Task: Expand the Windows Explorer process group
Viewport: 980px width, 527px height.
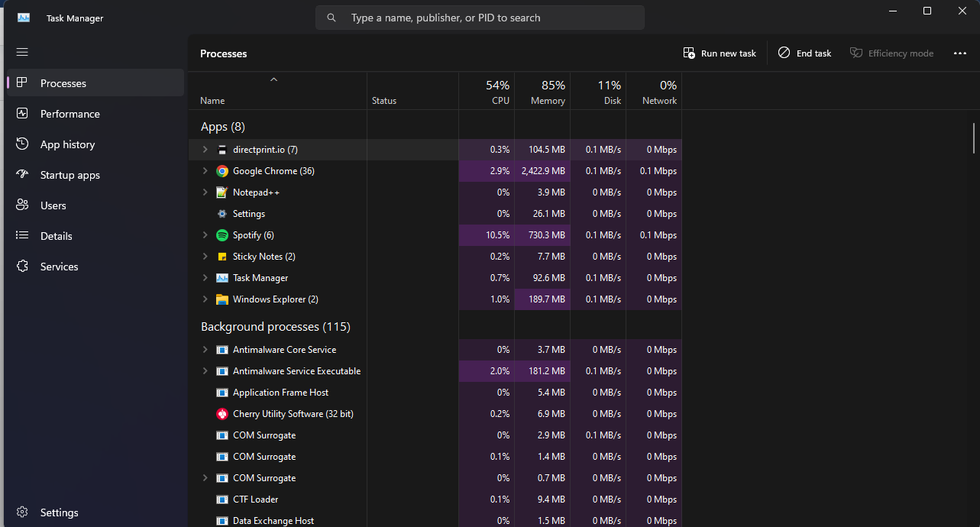Action: point(205,299)
